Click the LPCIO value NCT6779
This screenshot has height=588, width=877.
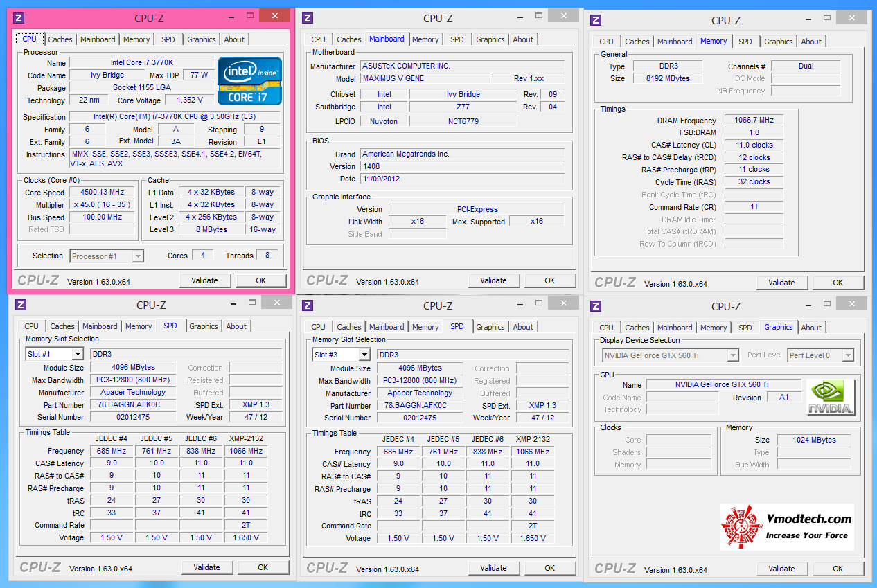pyautogui.click(x=463, y=122)
